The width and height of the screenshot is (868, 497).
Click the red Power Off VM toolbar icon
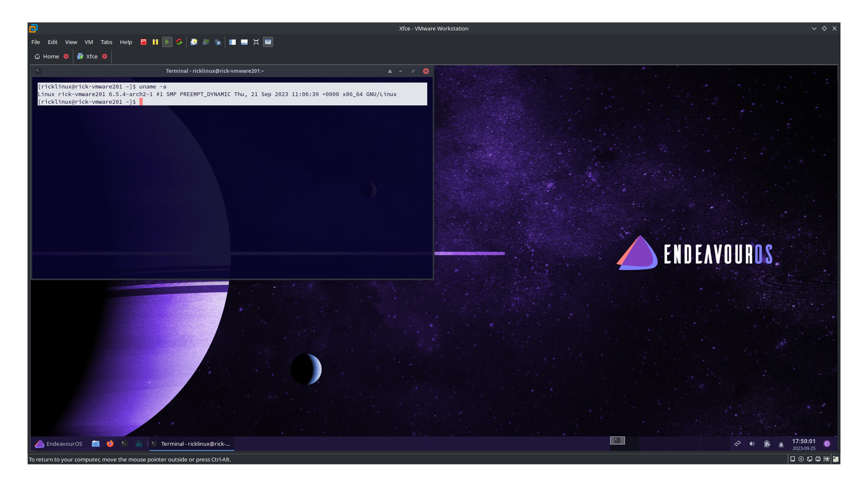pyautogui.click(x=144, y=42)
